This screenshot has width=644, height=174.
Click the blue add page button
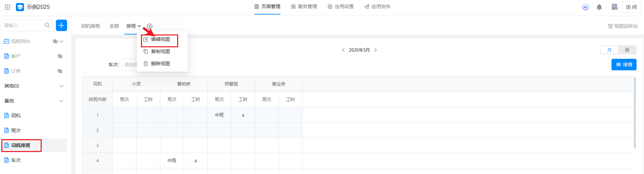pyautogui.click(x=61, y=25)
